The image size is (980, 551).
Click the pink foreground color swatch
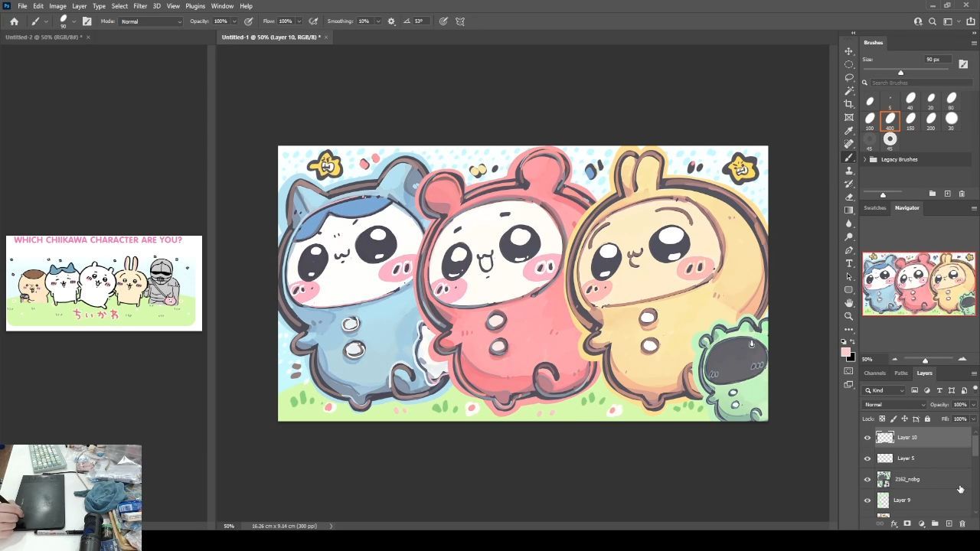[x=845, y=352]
